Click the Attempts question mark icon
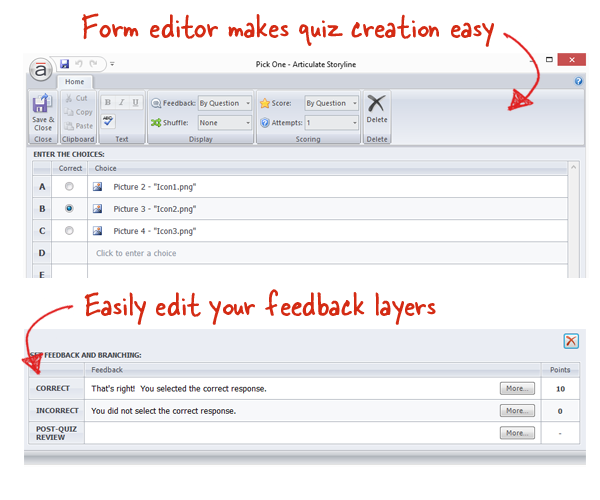 265,123
